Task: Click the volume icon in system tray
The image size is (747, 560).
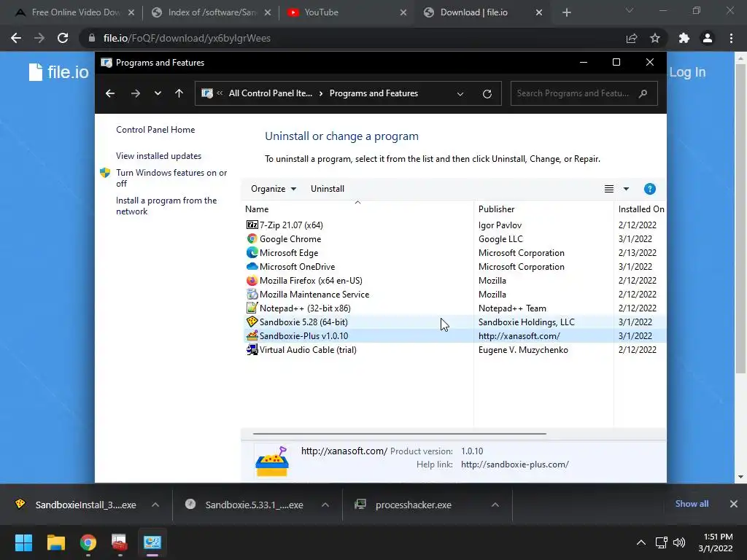Action: click(679, 542)
